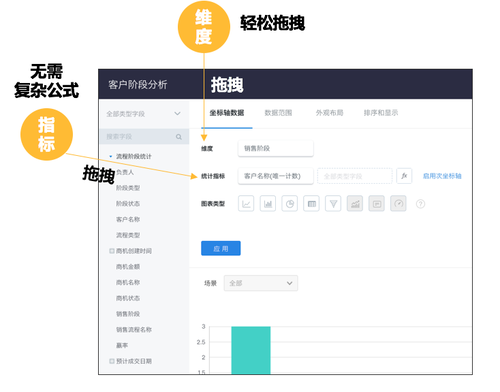Image resolution: width=500 pixels, height=392 pixels.
Task: Select the 负责人 field in list
Action: pyautogui.click(x=125, y=172)
